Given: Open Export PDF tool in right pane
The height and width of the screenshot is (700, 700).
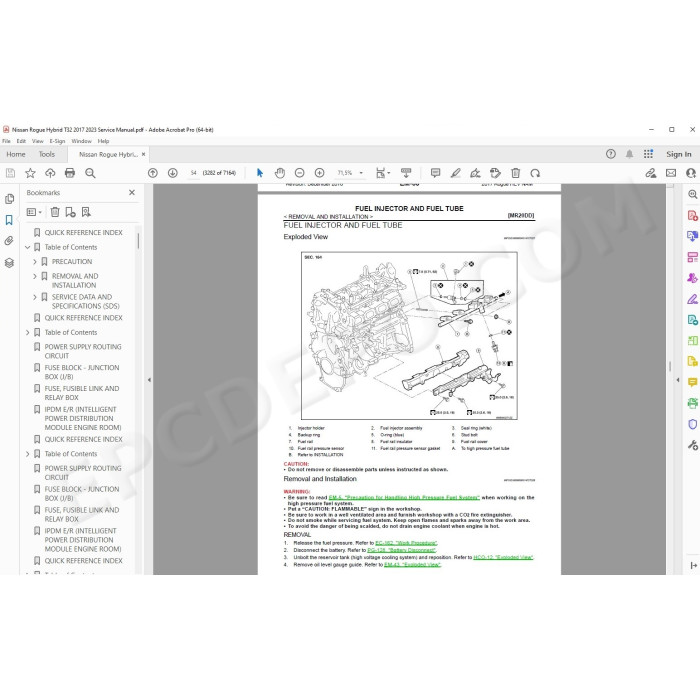Looking at the screenshot, I should click(692, 236).
